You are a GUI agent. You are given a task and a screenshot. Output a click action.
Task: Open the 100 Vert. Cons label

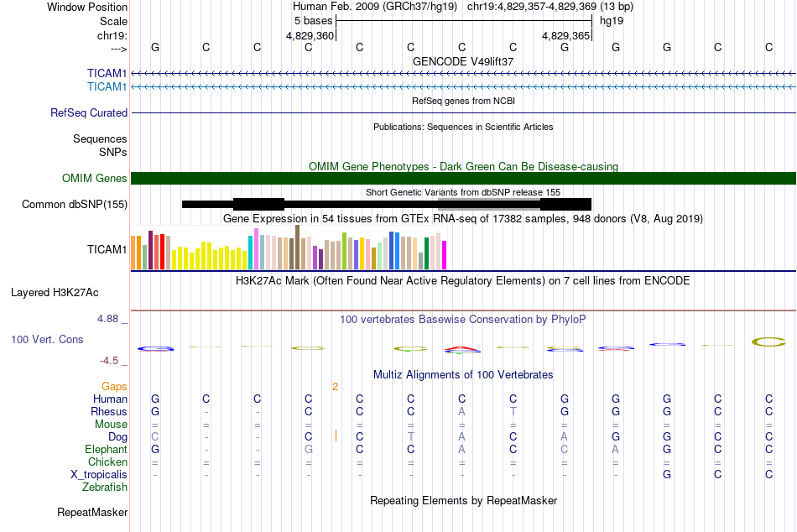point(47,339)
